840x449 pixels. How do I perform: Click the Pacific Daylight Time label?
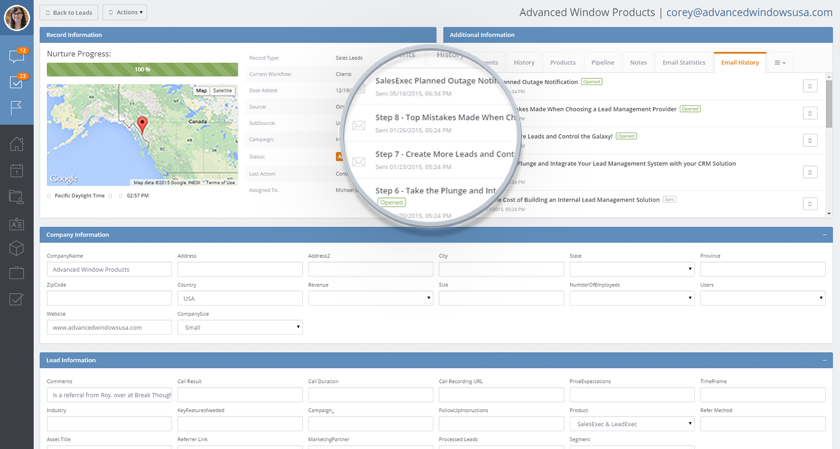79,196
